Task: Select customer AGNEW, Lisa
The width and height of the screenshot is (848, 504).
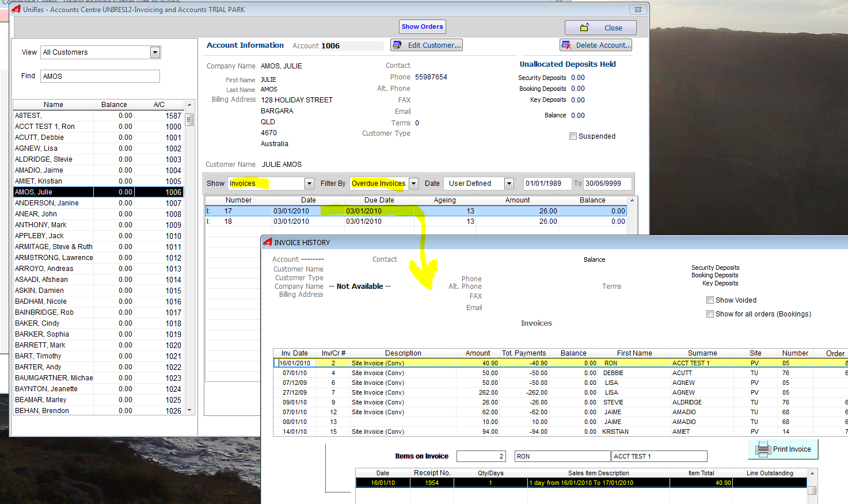Action: click(x=98, y=148)
